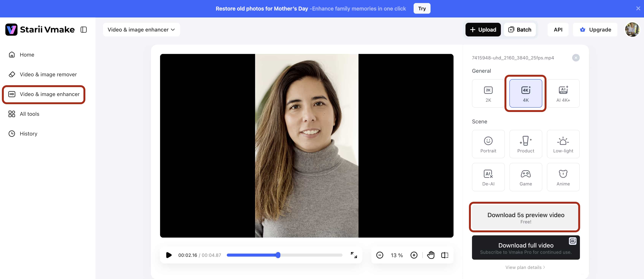Choose the Anime scene
This screenshot has height=279, width=644.
coord(563,177)
